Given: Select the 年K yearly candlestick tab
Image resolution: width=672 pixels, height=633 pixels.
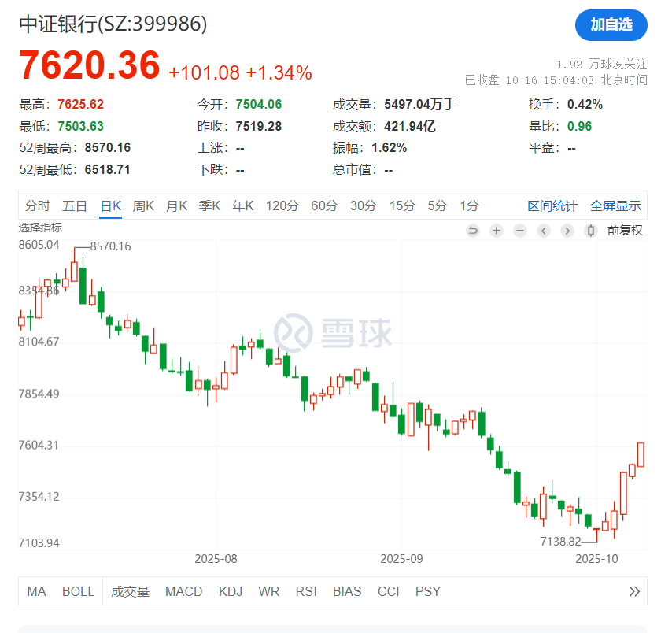Looking at the screenshot, I should click(x=243, y=205).
